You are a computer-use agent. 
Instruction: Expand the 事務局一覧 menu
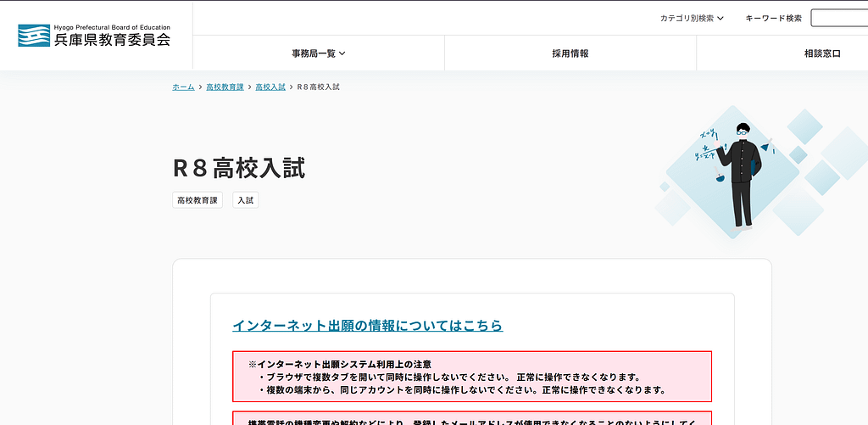pos(319,53)
